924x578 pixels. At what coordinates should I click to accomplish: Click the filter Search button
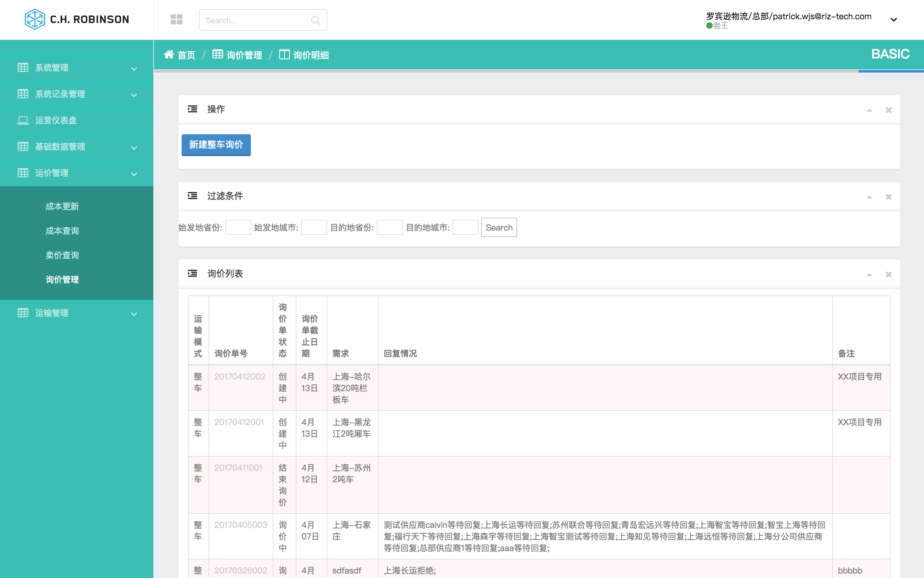[499, 227]
